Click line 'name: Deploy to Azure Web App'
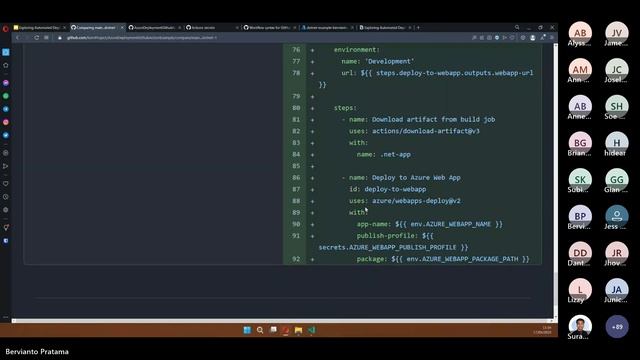This screenshot has width=640, height=360. pyautogui.click(x=404, y=178)
